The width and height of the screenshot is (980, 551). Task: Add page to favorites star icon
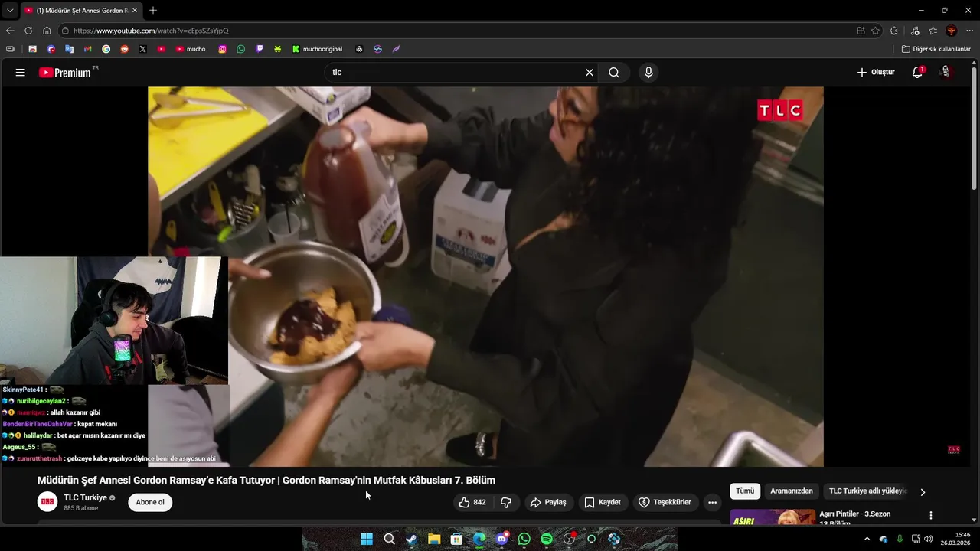point(875,31)
